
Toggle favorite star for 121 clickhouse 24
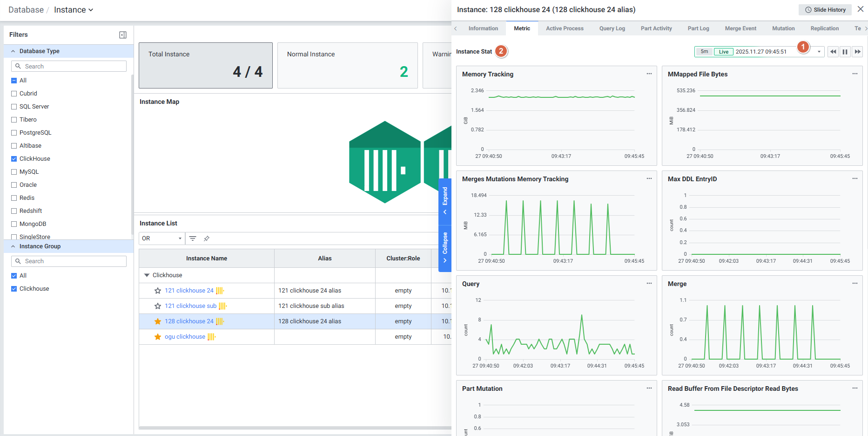pos(158,291)
